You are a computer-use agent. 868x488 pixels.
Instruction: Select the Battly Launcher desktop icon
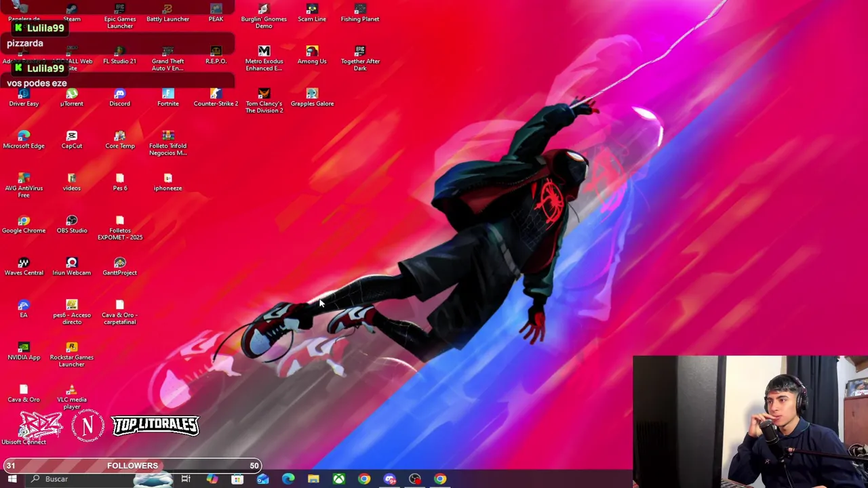pos(167,14)
